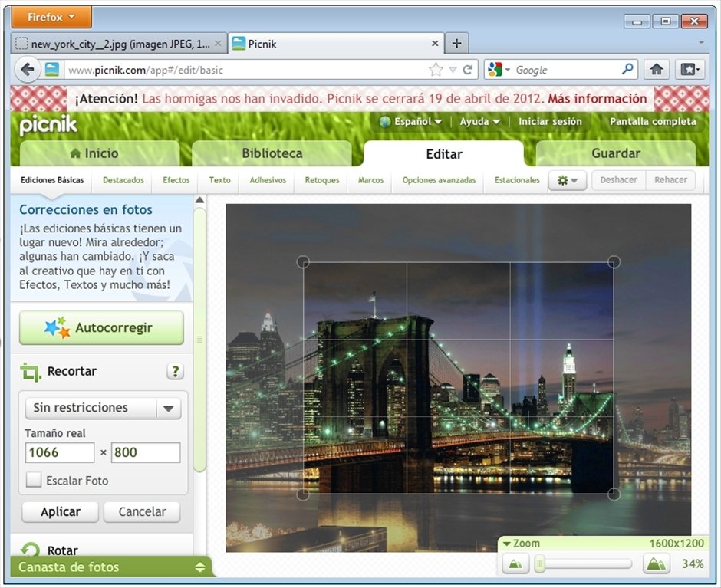The image size is (721, 588).
Task: Click the Iniciar sesión link
Action: click(x=550, y=121)
